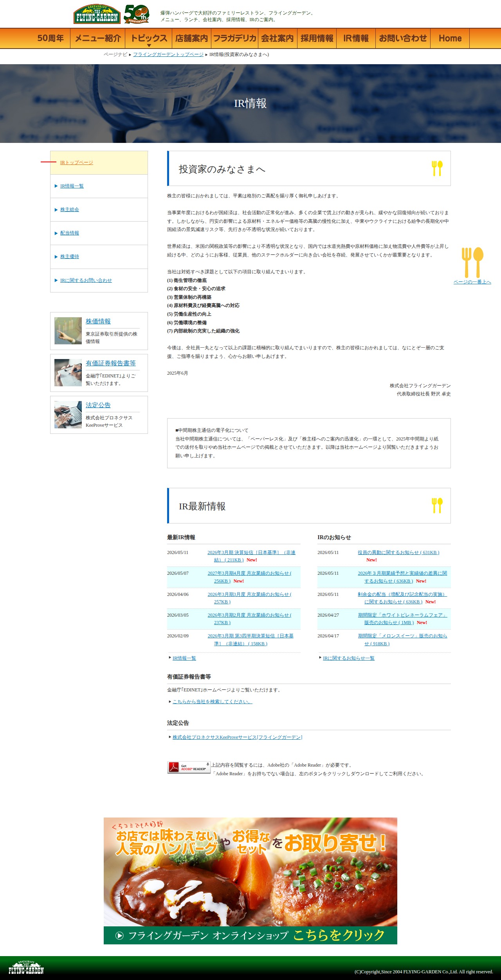This screenshot has height=980, width=501.
Task: Click the ページの一番上へ link
Action: pos(472,282)
